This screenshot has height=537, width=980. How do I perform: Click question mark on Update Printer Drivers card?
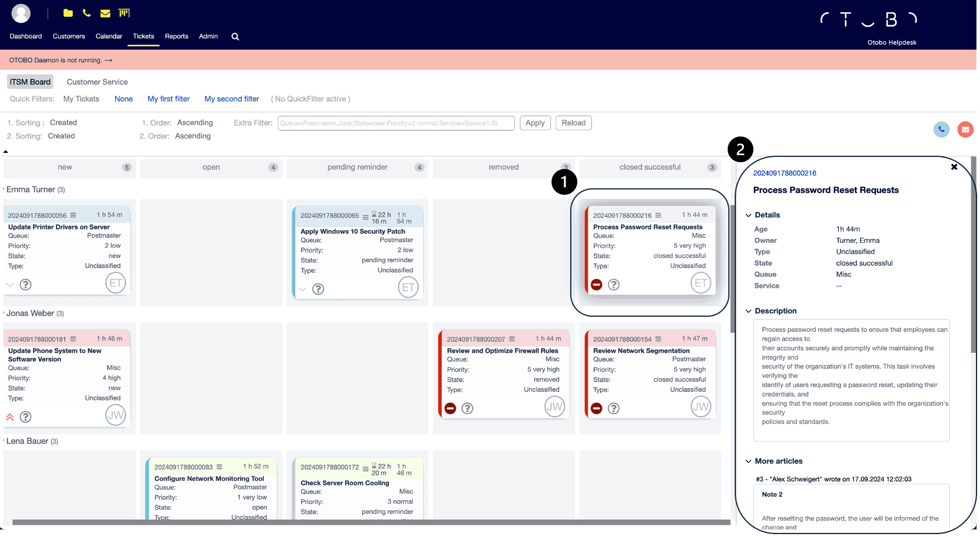[26, 285]
